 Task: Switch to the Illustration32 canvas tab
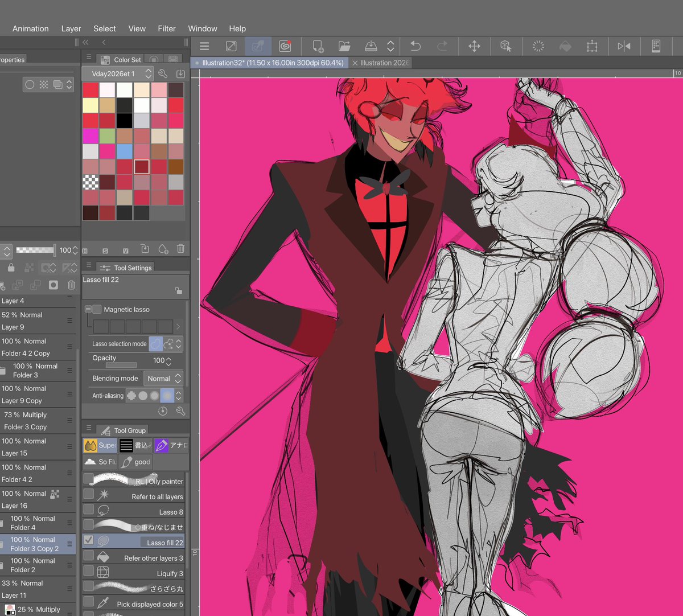click(270, 63)
